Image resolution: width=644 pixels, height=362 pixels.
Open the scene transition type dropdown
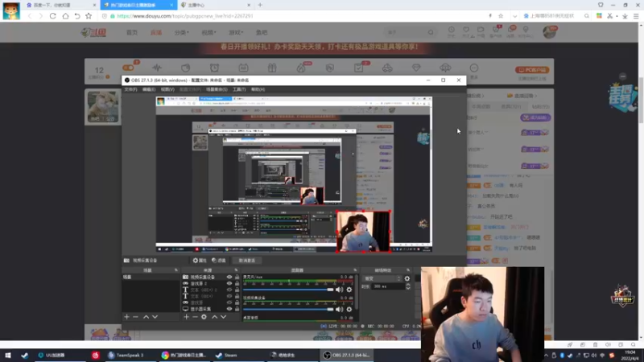pos(382,278)
